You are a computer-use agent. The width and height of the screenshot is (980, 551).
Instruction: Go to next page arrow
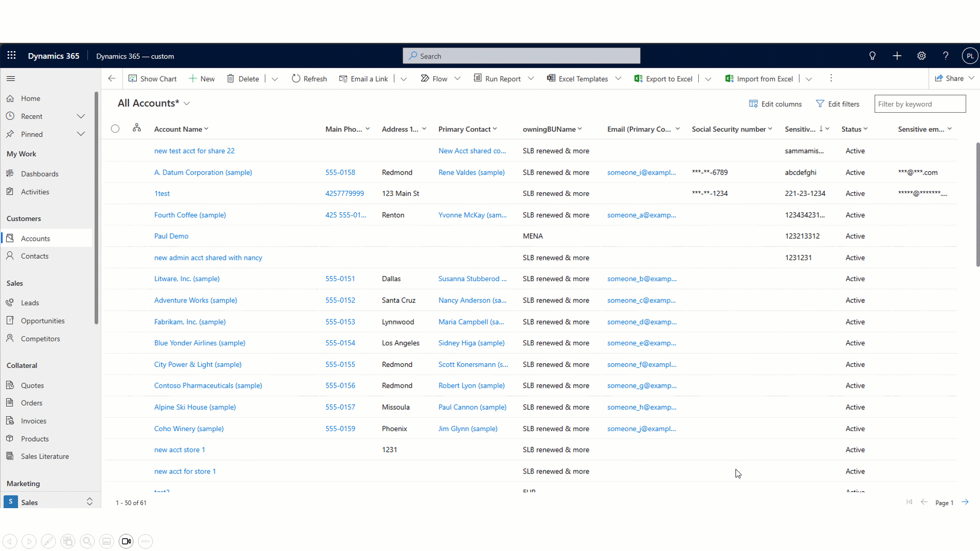(x=965, y=502)
